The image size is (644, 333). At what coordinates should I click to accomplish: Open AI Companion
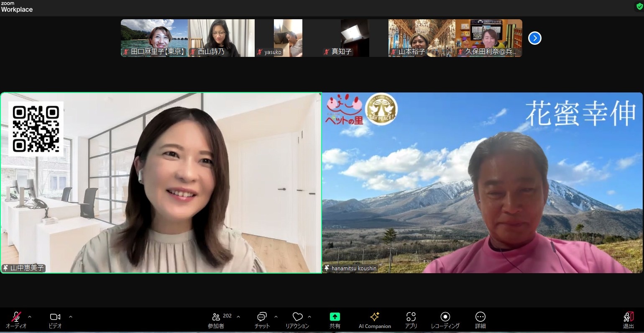(x=375, y=320)
